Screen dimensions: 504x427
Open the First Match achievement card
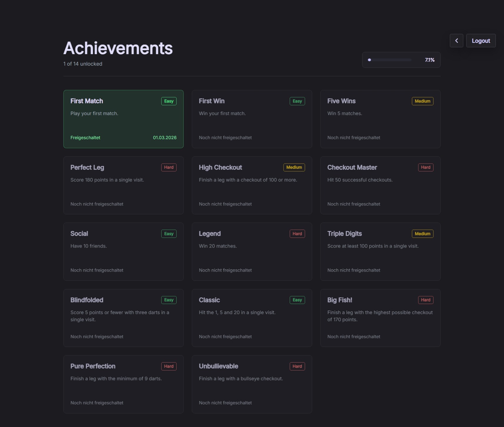pos(124,119)
